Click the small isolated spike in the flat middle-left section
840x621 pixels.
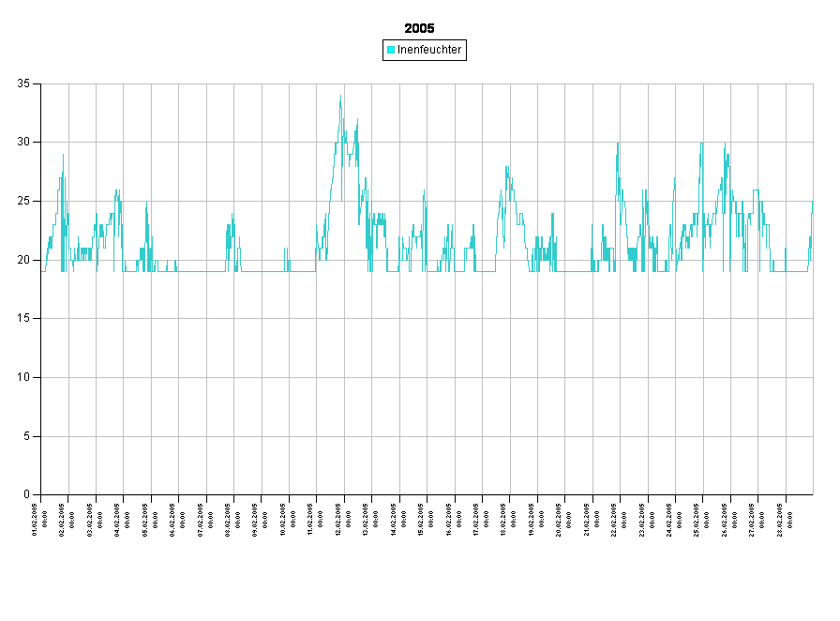[286, 250]
